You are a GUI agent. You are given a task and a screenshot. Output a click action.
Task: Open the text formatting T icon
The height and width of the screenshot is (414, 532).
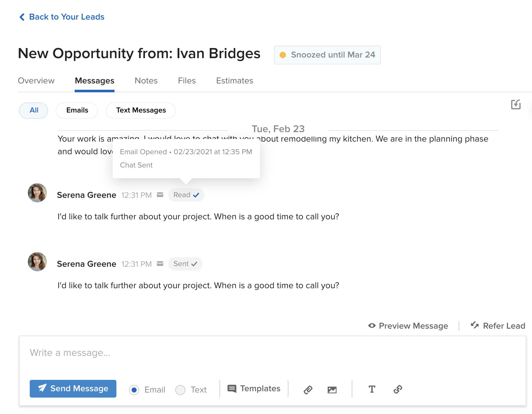point(372,389)
